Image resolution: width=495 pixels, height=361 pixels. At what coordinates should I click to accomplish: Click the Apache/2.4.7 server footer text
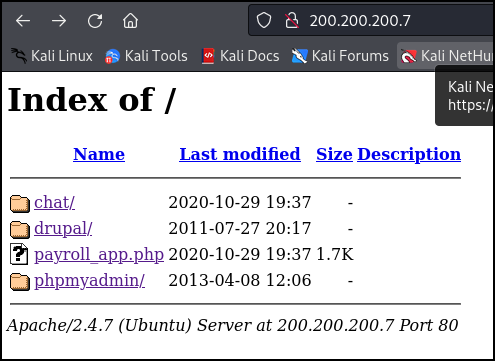[x=232, y=325]
